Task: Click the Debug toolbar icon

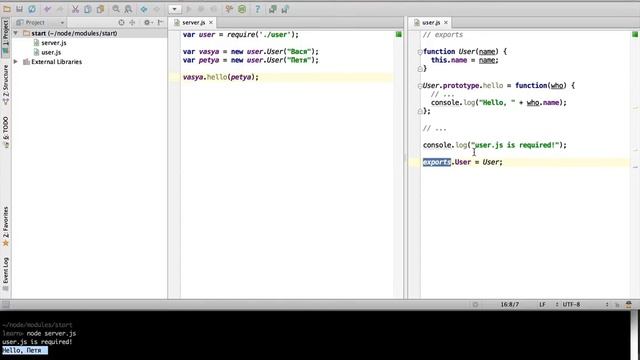Action: (x=201, y=9)
